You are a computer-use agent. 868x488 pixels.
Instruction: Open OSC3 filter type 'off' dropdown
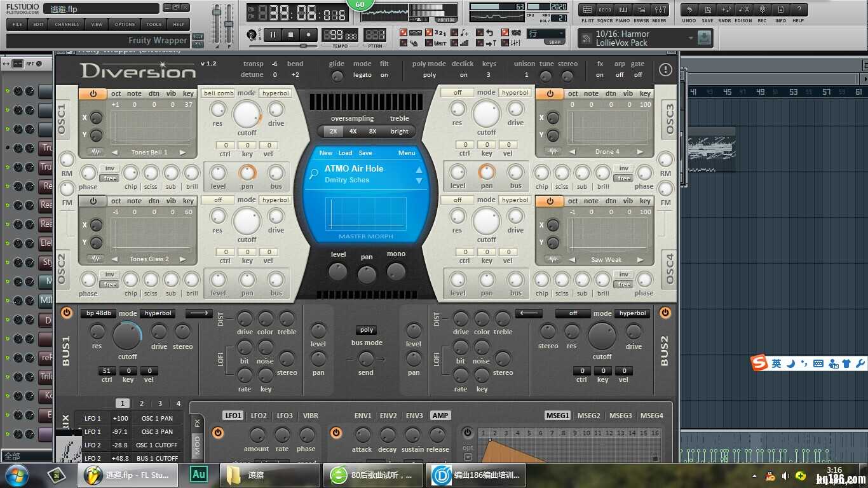tap(458, 93)
